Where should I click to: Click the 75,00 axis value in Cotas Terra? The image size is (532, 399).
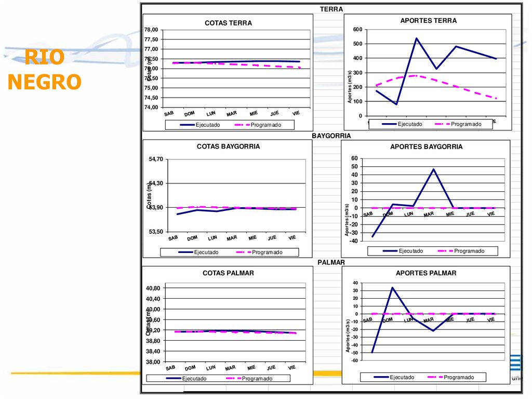[x=151, y=88]
